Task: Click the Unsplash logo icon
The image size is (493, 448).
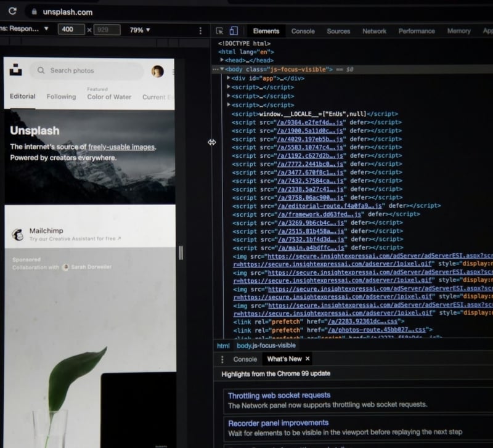Action: [x=16, y=70]
